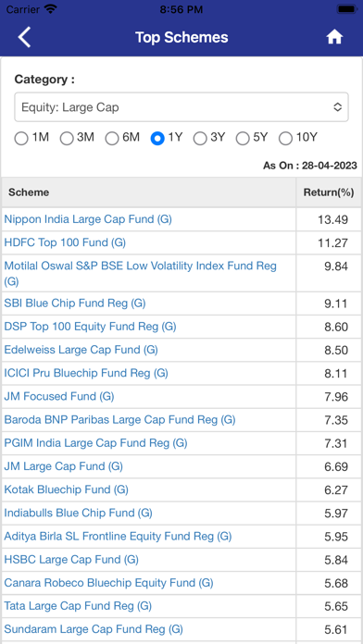
Task: Click the 5.84 return value
Action: click(336, 560)
